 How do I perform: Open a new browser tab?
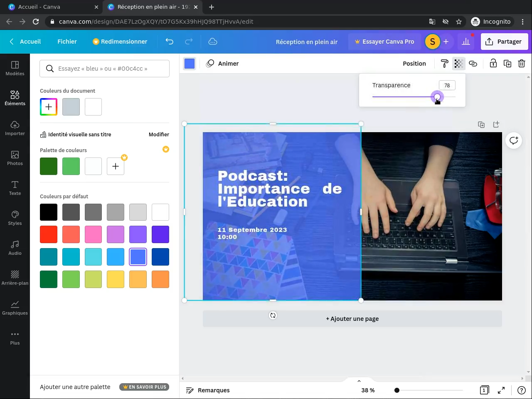[x=212, y=7]
